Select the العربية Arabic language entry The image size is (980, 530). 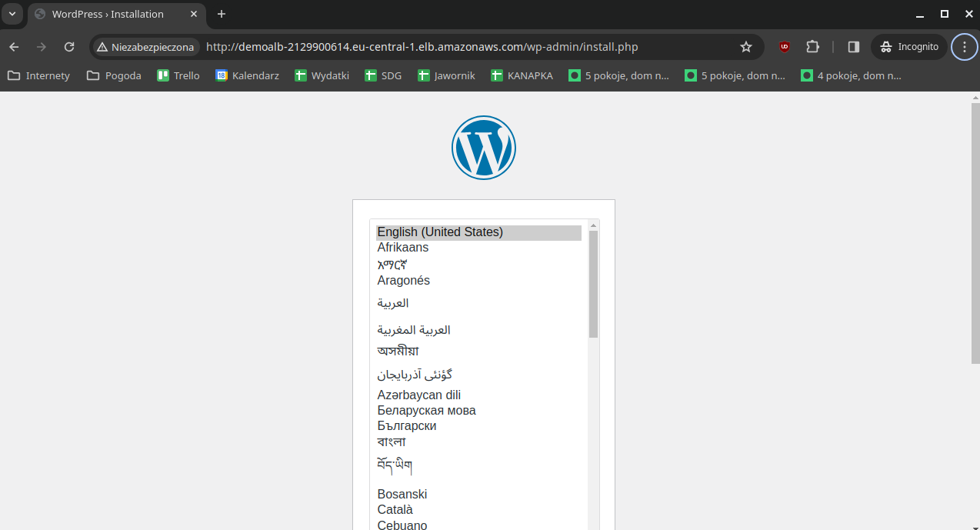[x=478, y=303]
